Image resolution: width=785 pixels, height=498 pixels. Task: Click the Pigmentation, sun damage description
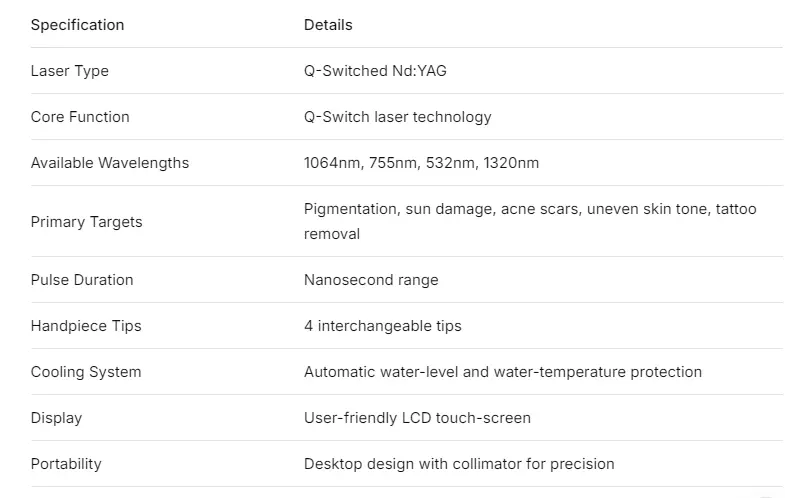pos(530,221)
